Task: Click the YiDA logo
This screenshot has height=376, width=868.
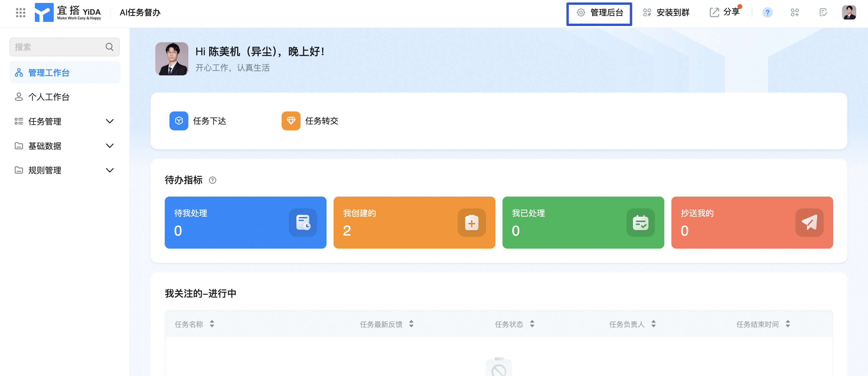Action: (x=68, y=12)
